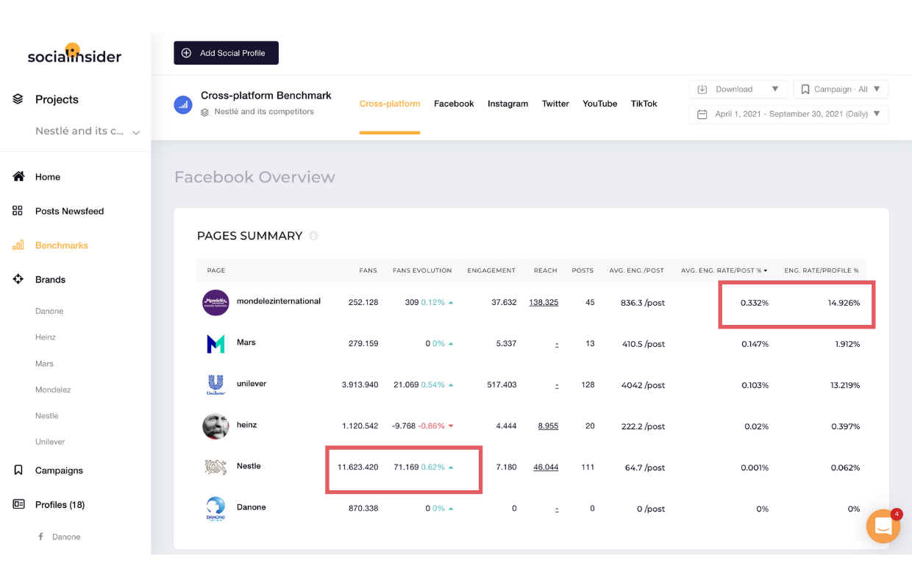Viewport: 912px width, 588px height.
Task: Click mondelezinternational reach value 138.325
Action: (x=544, y=303)
